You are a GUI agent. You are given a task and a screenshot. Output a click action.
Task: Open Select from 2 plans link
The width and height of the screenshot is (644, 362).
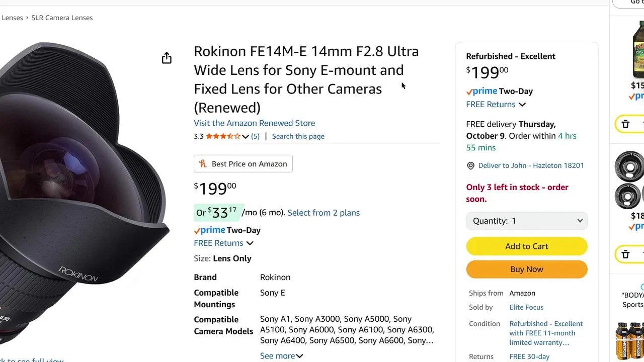(324, 213)
